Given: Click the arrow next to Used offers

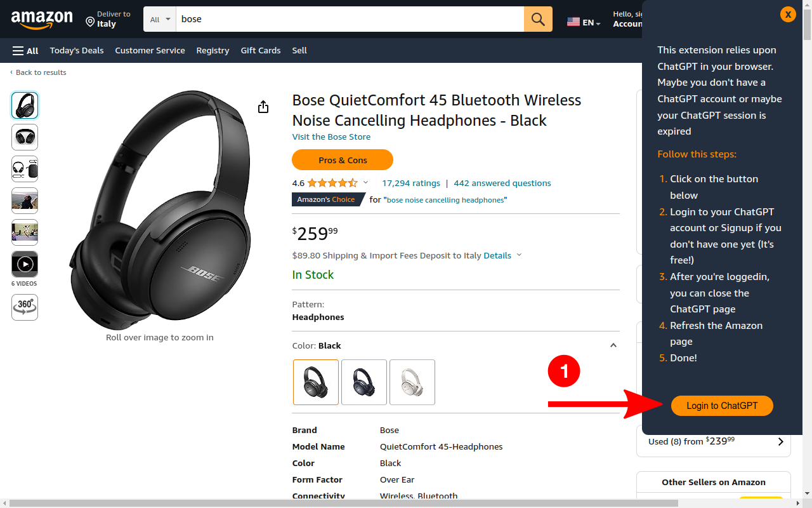Looking at the screenshot, I should tap(780, 442).
